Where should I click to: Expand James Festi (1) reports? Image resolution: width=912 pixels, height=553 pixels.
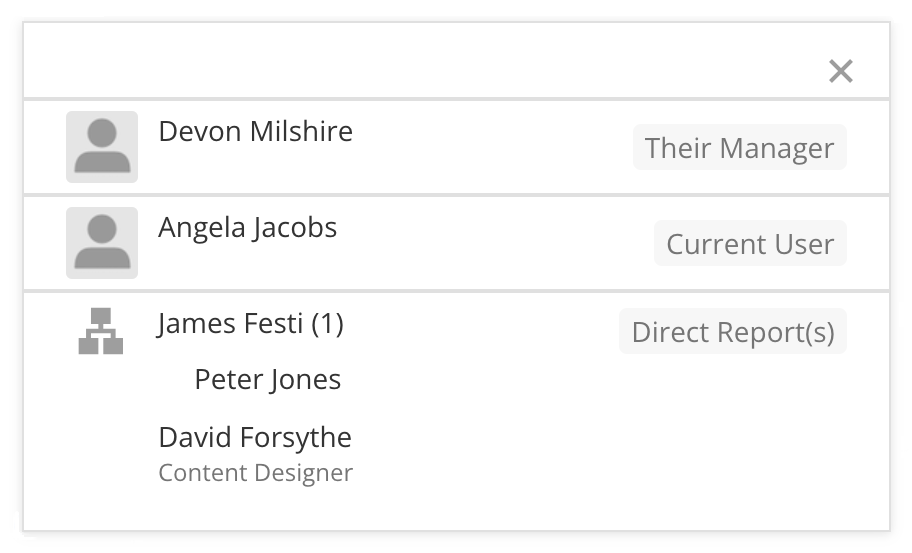250,323
